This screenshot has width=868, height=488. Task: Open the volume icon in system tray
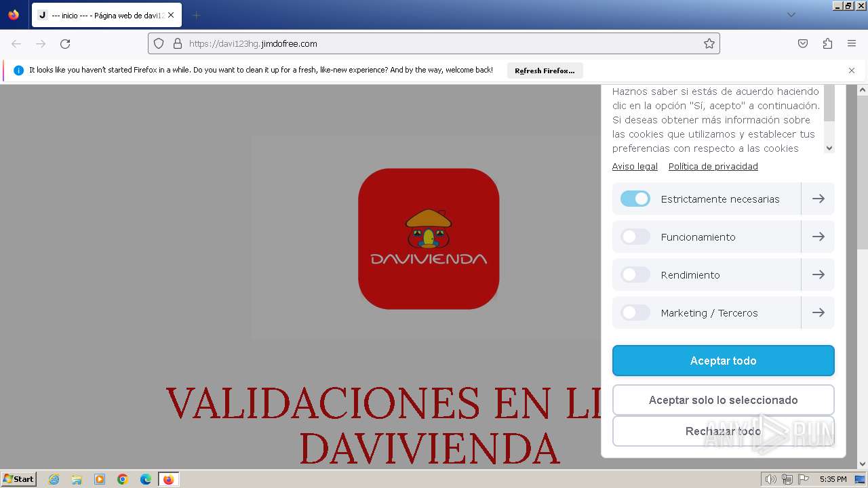click(771, 479)
